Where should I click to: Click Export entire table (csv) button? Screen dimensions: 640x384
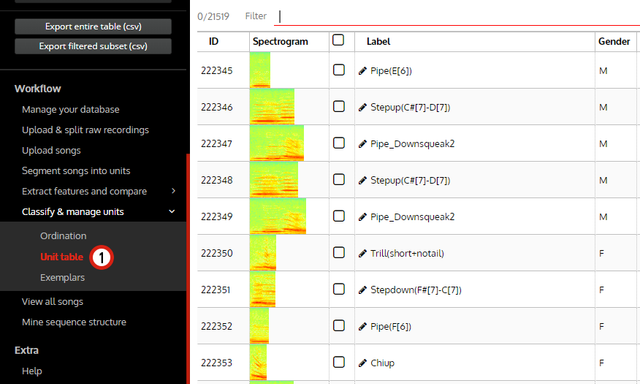pos(93,27)
